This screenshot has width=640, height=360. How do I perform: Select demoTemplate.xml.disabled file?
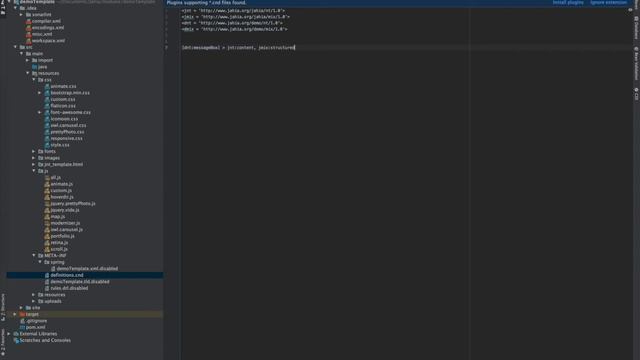[x=87, y=269]
